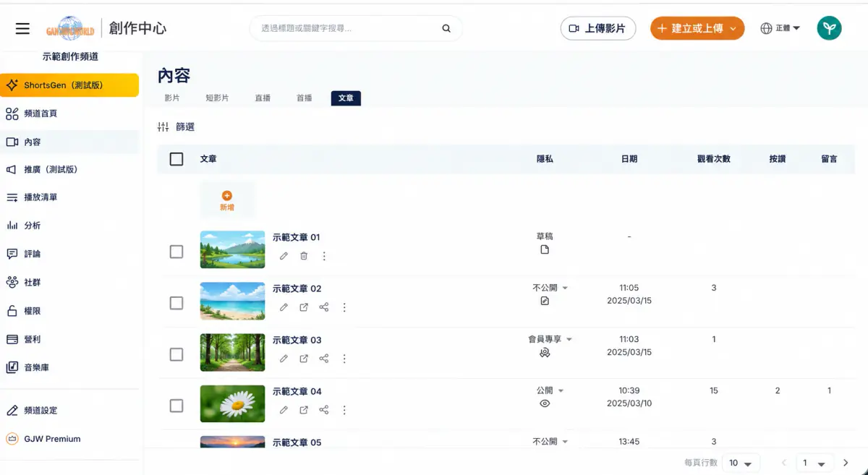Open 分析 in sidebar
This screenshot has height=475, width=868.
click(69, 226)
